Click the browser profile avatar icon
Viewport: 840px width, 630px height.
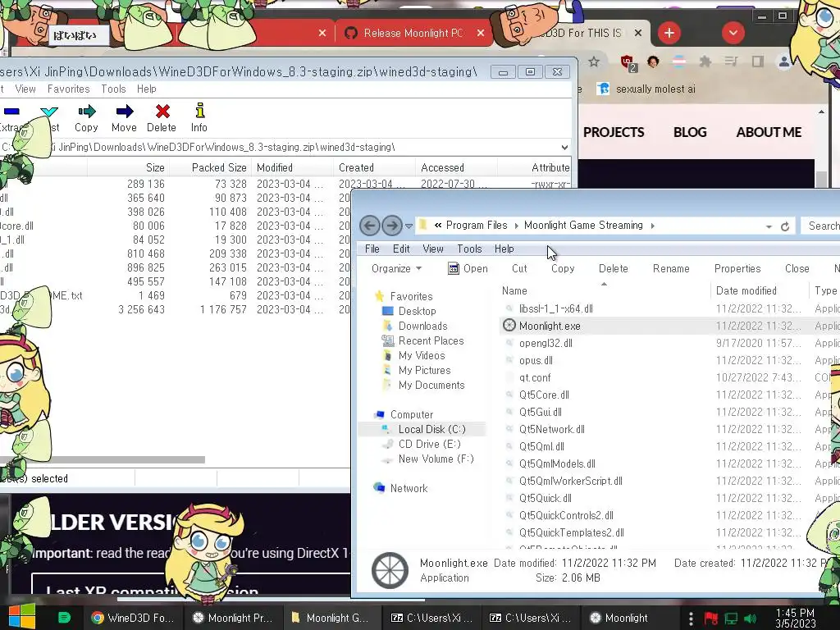point(783,62)
